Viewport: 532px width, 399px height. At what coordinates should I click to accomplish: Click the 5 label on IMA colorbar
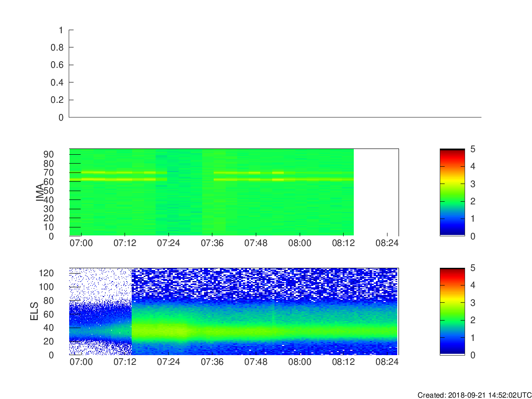[473, 149]
